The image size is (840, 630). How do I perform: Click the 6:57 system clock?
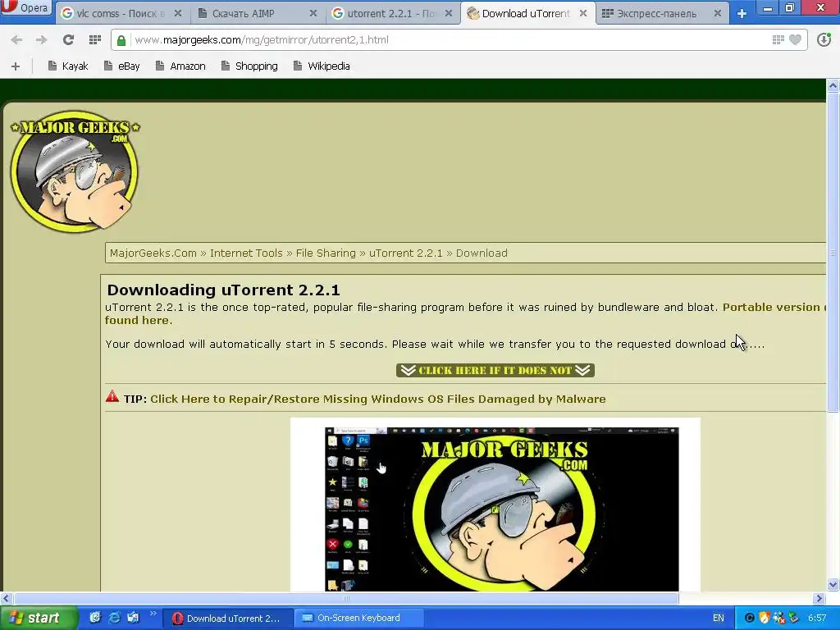tap(818, 619)
